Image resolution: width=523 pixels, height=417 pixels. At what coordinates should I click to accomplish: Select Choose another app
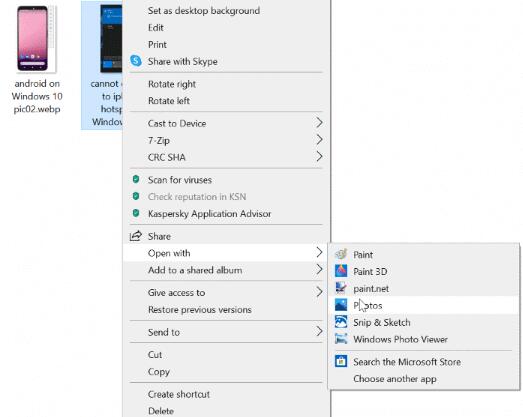(395, 379)
